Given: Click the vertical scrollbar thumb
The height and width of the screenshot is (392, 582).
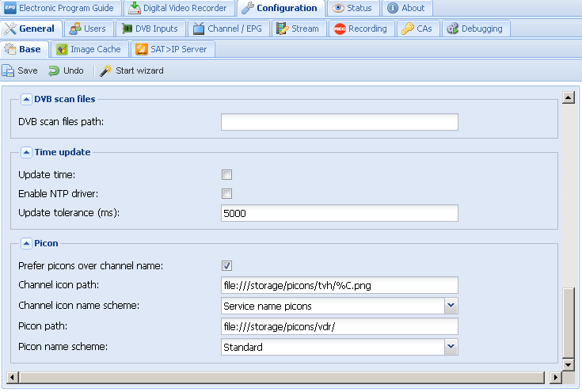Looking at the screenshot, I should click(569, 322).
